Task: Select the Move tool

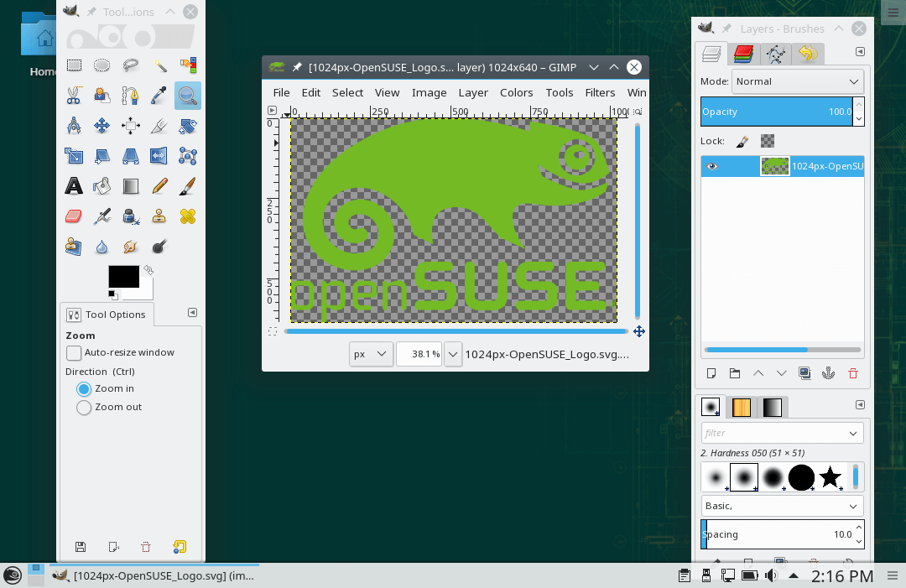Action: (102, 125)
